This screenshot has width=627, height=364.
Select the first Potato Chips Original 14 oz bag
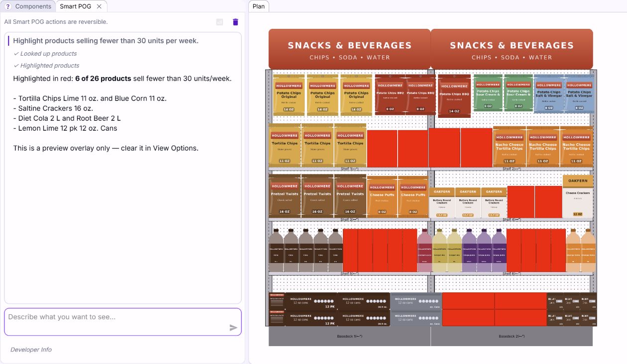(x=289, y=94)
